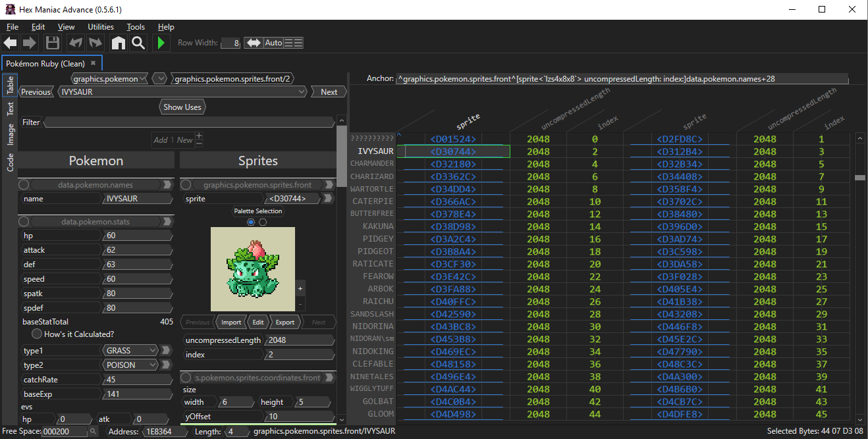Click Previous element button
This screenshot has width=868, height=439.
(x=36, y=92)
